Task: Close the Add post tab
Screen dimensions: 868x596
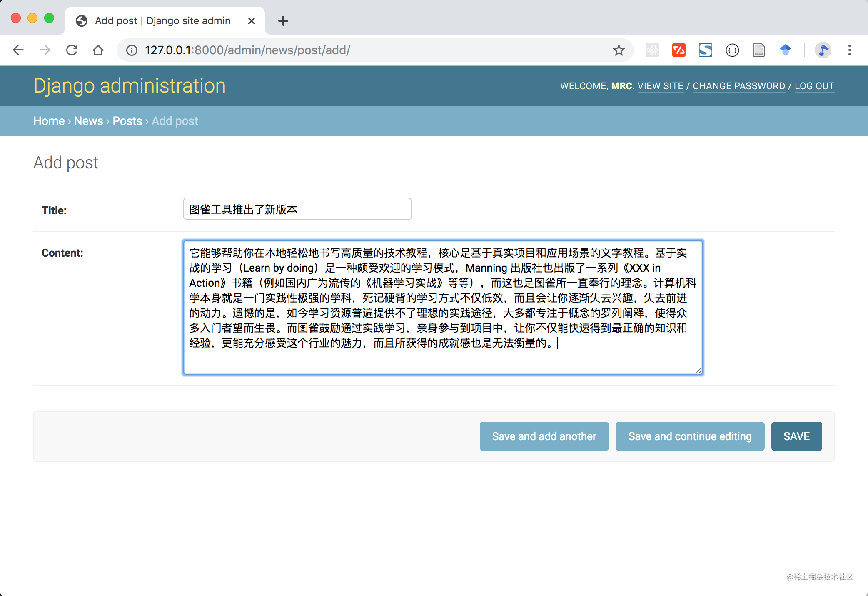Action: (x=252, y=21)
